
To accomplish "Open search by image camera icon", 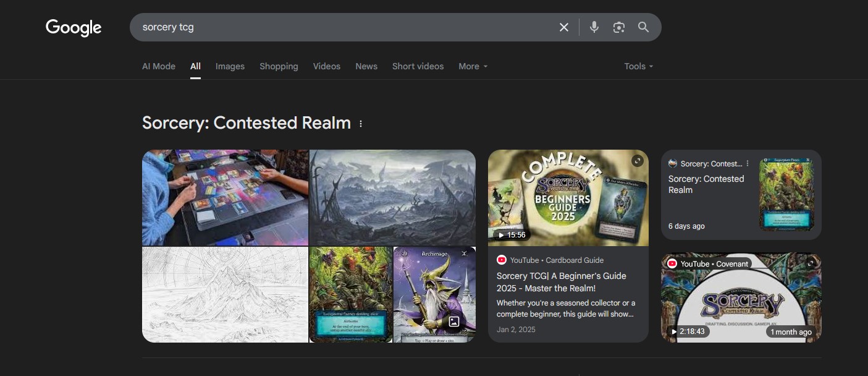I will (619, 27).
